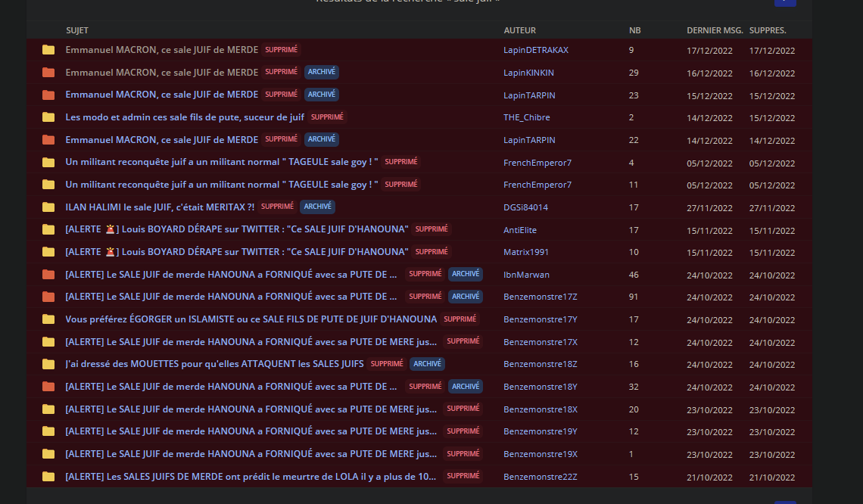
Task: Click the SUPPRES. column header
Action: click(x=768, y=30)
